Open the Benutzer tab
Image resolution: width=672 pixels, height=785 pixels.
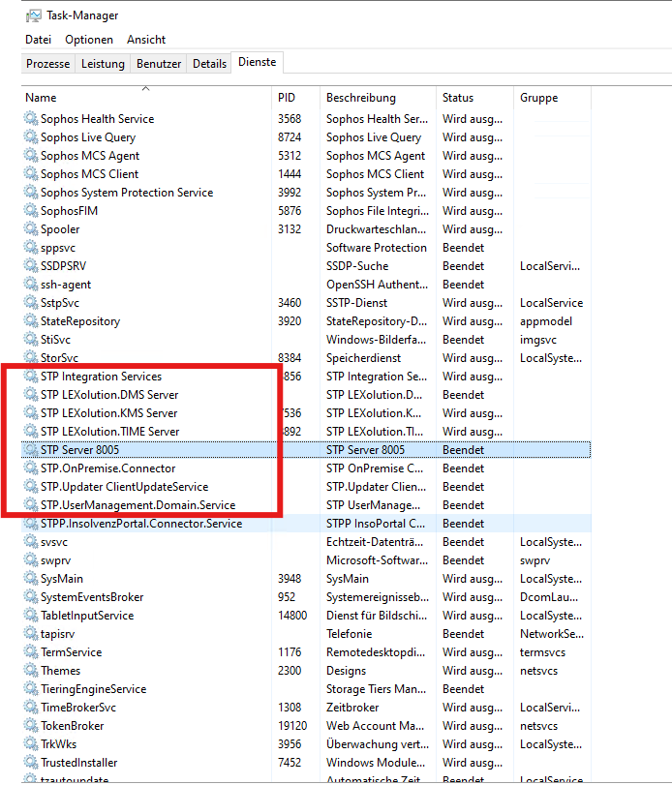[x=159, y=64]
